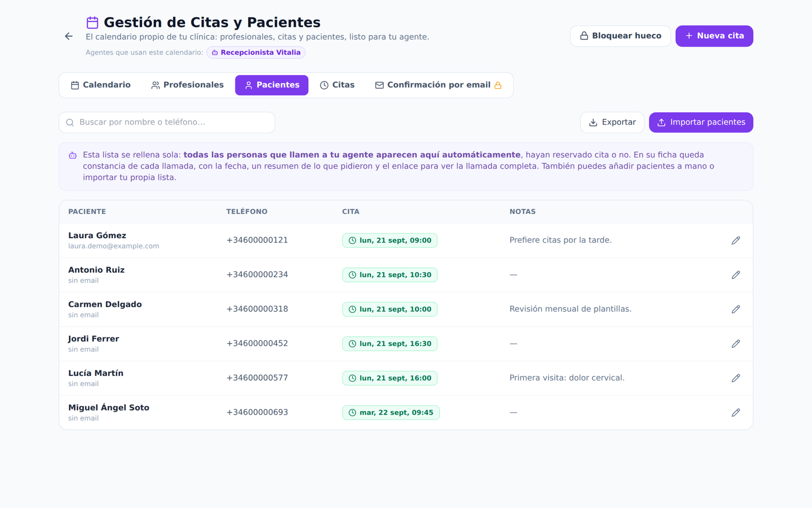Screen dimensions: 812x508
Task: Open the Recepcionista Vitalia agent chip
Action: pos(256,52)
